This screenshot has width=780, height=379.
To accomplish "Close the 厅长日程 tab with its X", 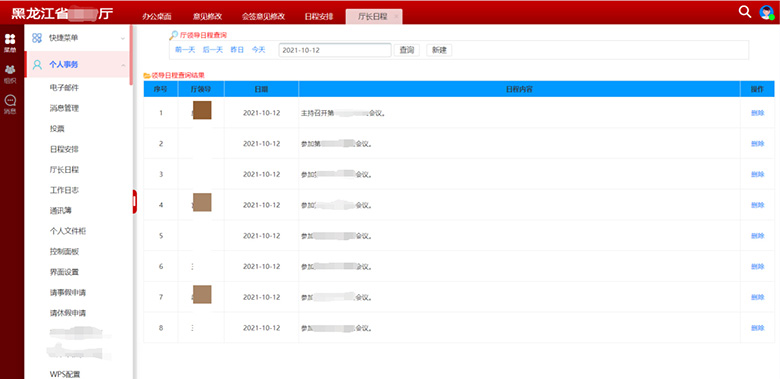I will [396, 16].
